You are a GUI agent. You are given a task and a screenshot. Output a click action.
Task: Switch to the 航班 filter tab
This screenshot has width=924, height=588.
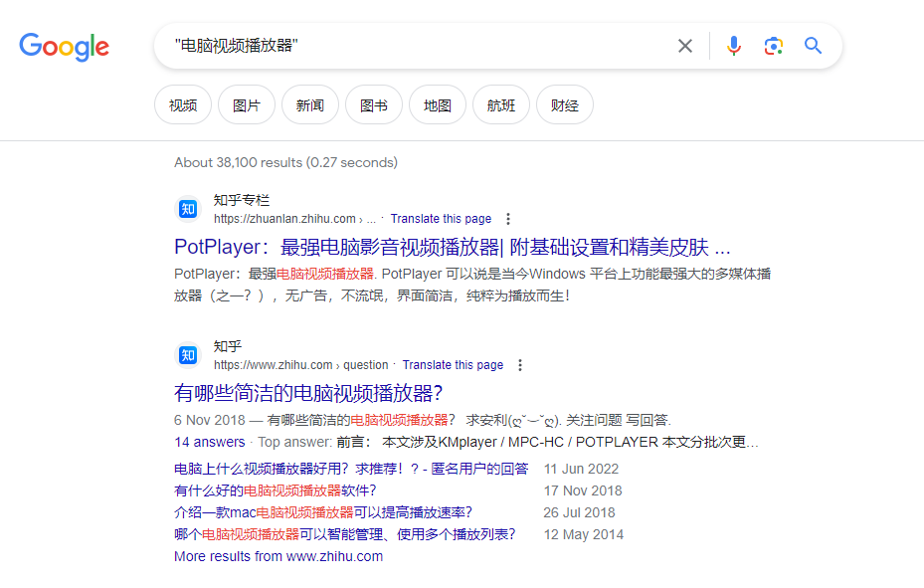point(501,104)
